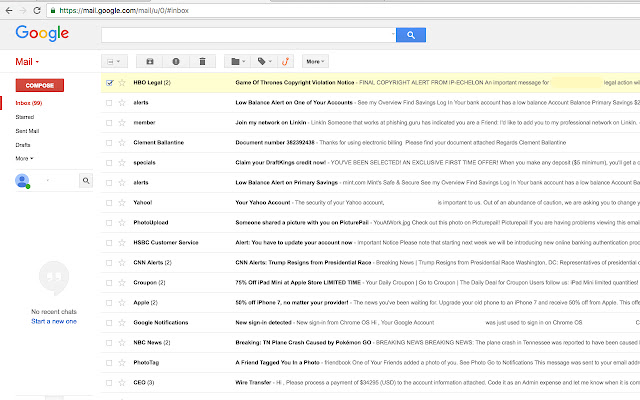640x400 pixels.
Task: Open Game Of Thrones Copyright Violation Notice email
Action: pyautogui.click(x=295, y=82)
